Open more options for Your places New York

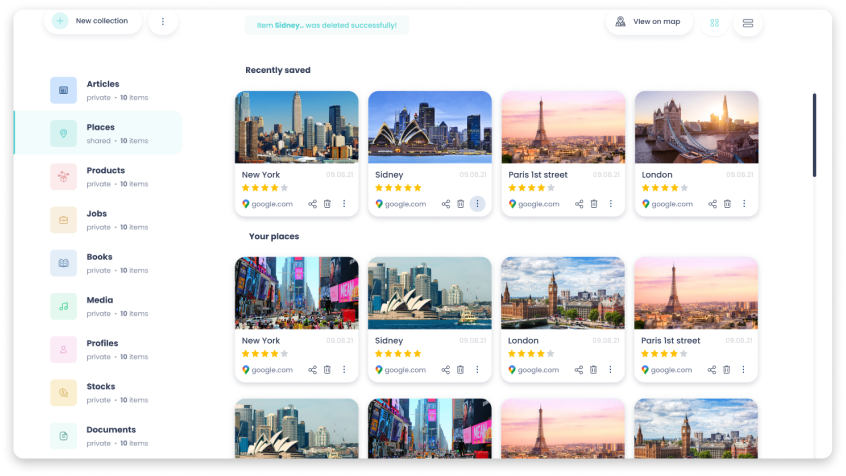(x=344, y=370)
